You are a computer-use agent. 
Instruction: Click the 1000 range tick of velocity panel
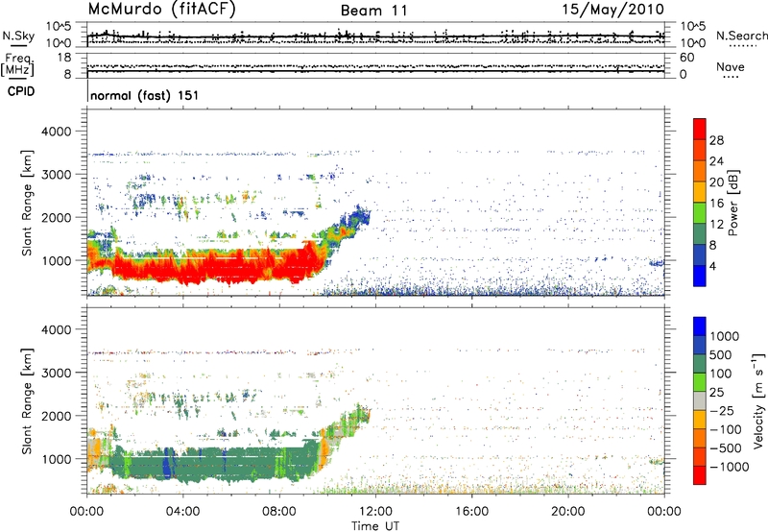57,459
